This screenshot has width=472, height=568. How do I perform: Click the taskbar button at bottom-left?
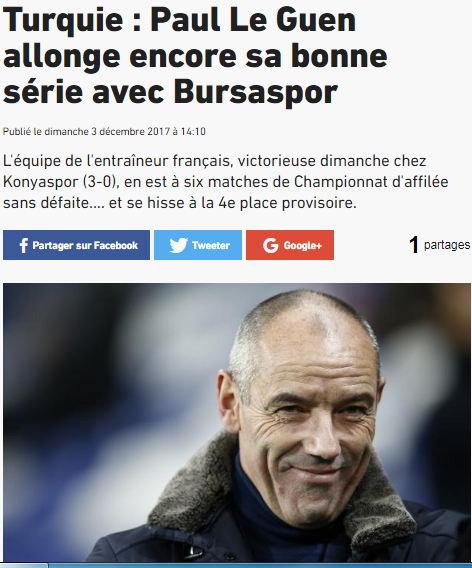coord(24,566)
